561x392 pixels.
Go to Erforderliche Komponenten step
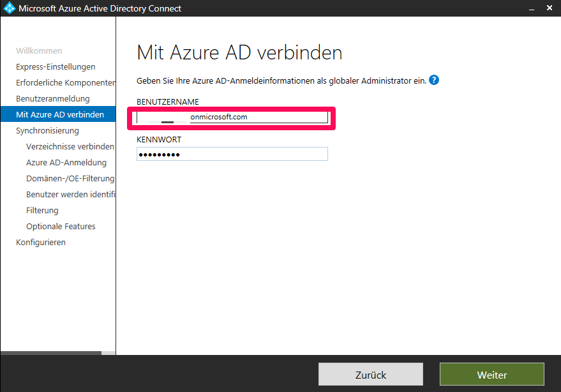tap(66, 83)
